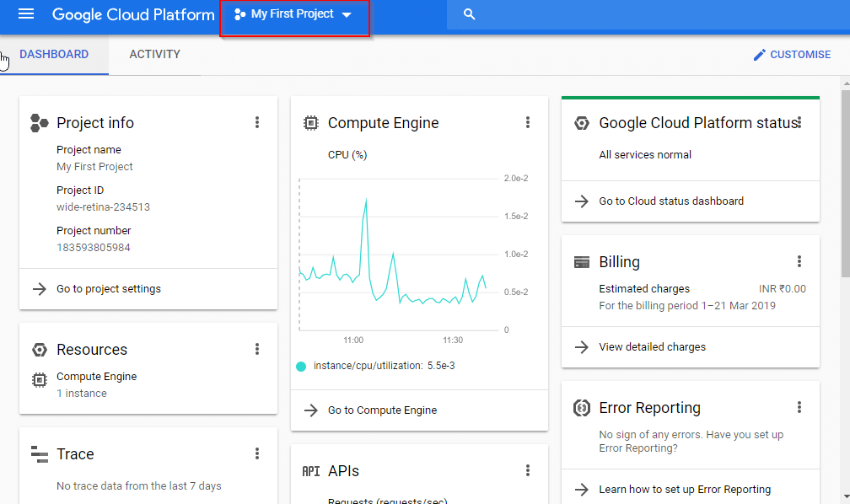Viewport: 850px width, 504px height.
Task: Open Google Cloud Platform status card options
Action: pyautogui.click(x=799, y=122)
